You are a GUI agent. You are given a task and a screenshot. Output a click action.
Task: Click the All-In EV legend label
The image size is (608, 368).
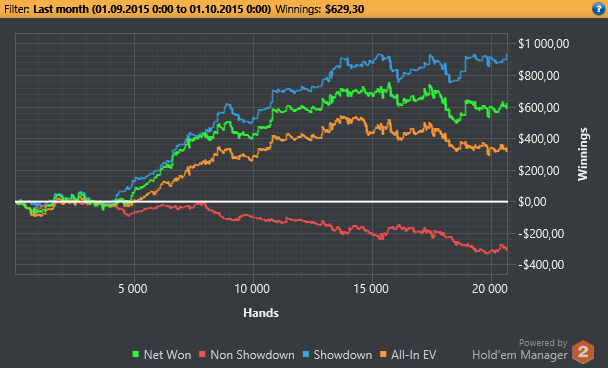pos(413,355)
